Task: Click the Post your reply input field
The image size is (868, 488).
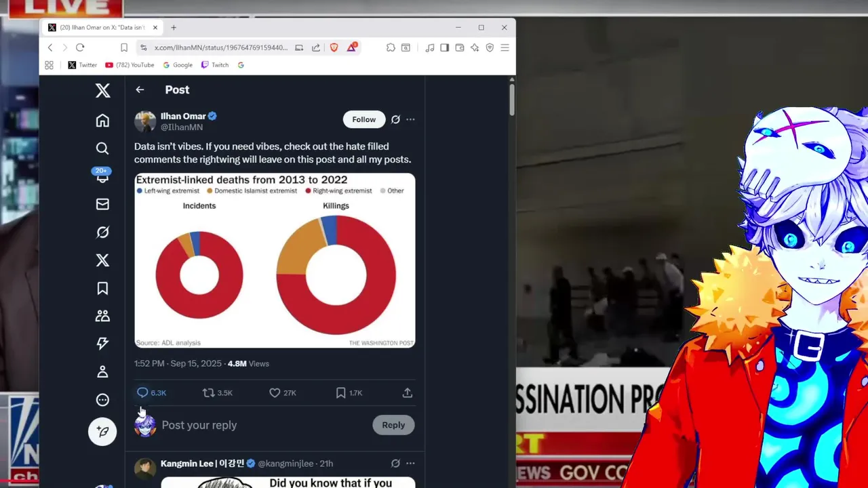Action: click(x=263, y=425)
